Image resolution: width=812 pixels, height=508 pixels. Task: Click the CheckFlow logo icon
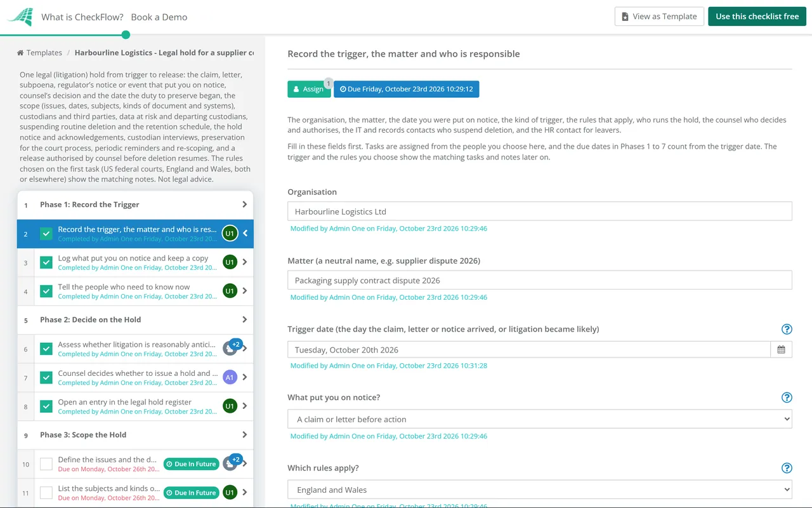(x=20, y=17)
